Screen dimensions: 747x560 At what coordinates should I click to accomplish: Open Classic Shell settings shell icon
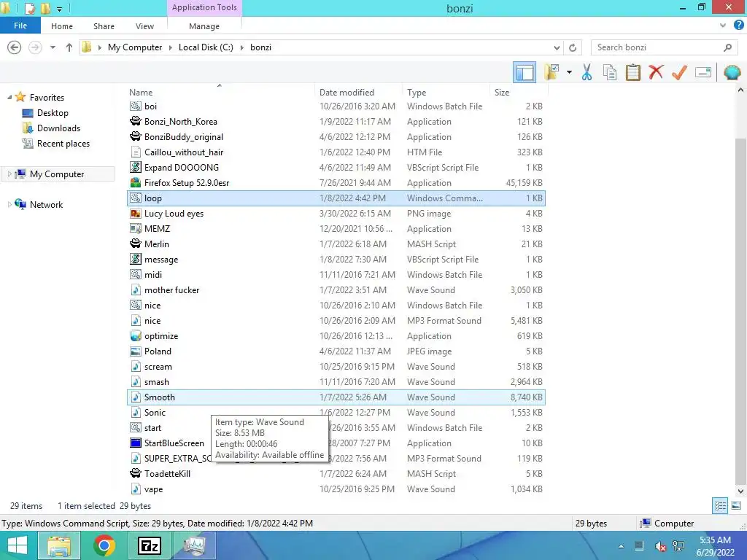[x=731, y=72]
